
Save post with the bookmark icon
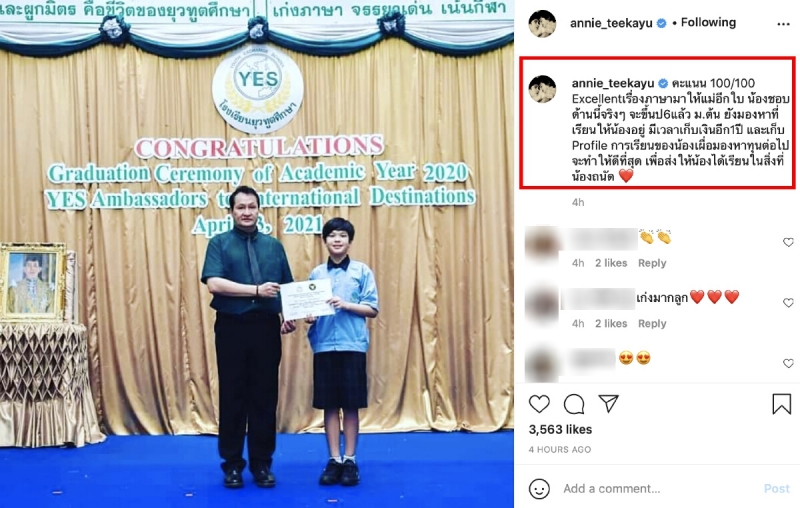[781, 404]
